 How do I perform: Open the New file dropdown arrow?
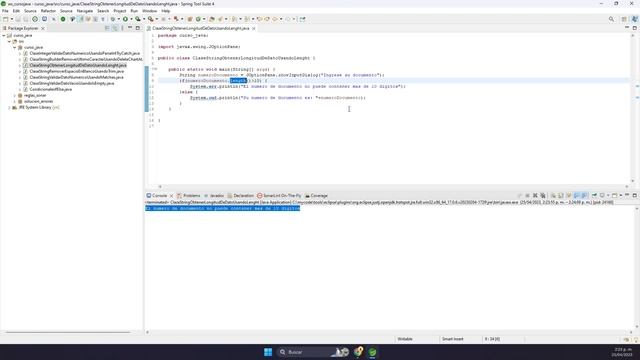12,19
